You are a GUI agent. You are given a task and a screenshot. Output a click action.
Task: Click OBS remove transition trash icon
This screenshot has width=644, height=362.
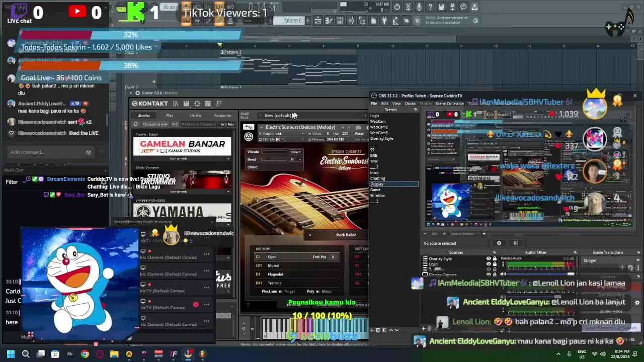630,268
